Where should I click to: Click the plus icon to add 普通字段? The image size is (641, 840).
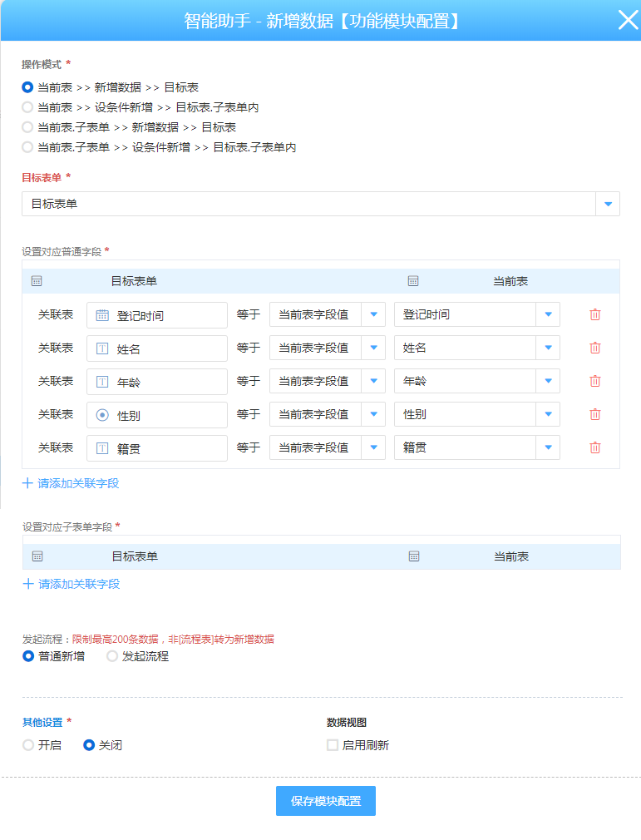click(x=27, y=483)
